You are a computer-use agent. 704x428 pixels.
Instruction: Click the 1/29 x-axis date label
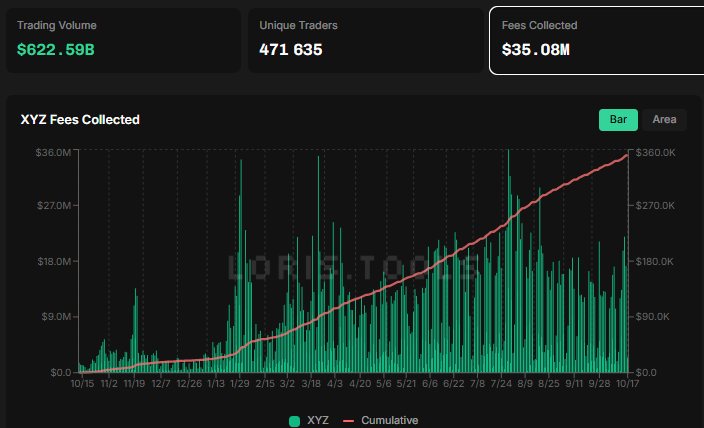tap(239, 384)
